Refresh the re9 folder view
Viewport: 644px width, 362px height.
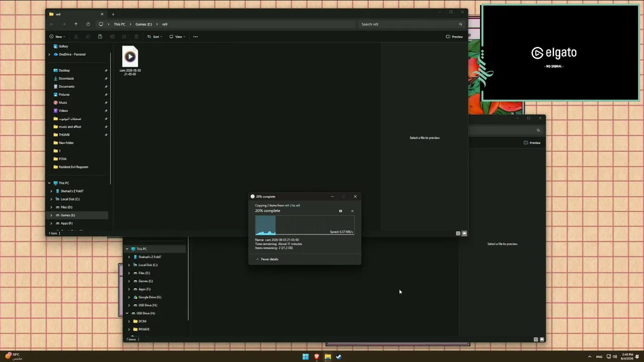[88, 24]
